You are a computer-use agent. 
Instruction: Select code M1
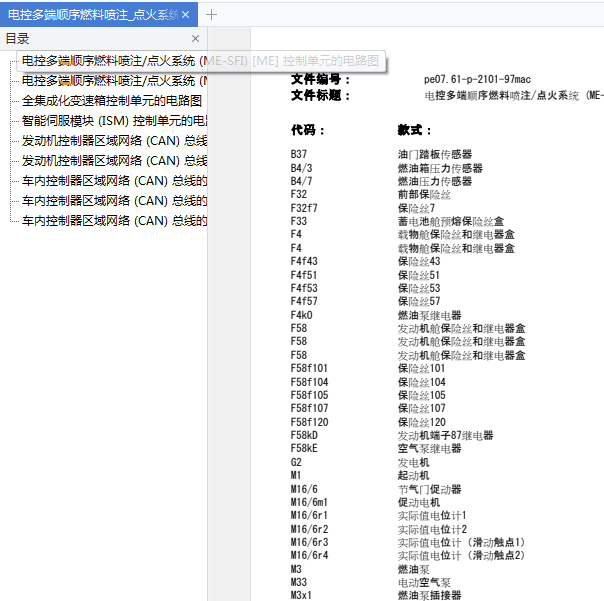tap(295, 475)
